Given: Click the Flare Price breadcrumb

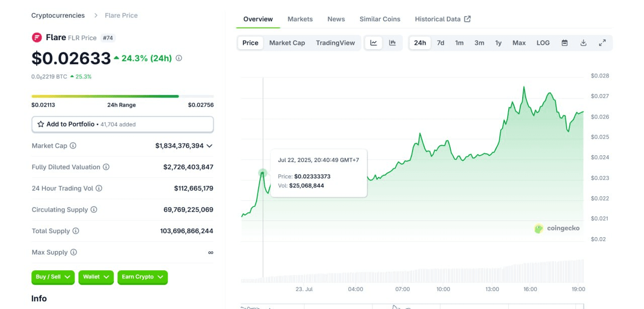Looking at the screenshot, I should pyautogui.click(x=121, y=16).
